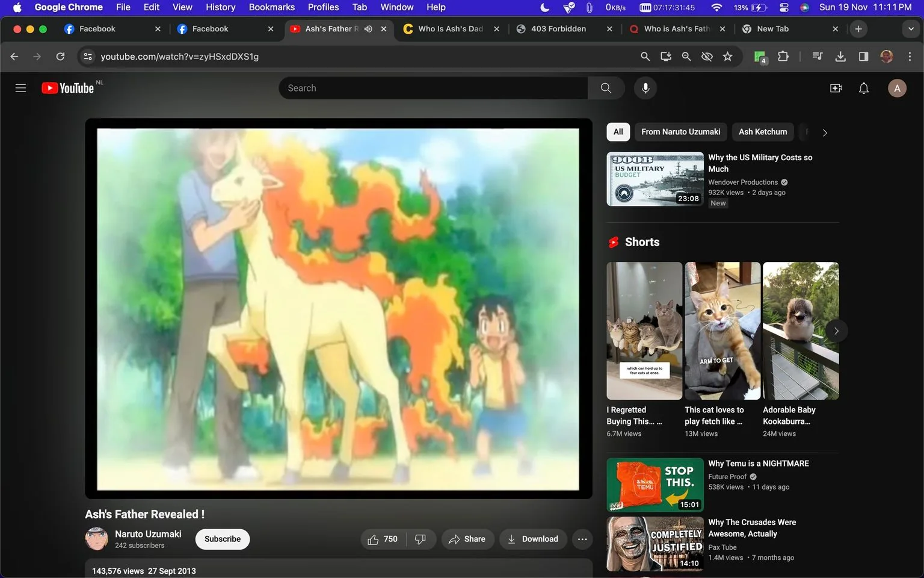Subscribe to Naruto Uzumaki channel
Image resolution: width=924 pixels, height=578 pixels.
[x=223, y=539]
